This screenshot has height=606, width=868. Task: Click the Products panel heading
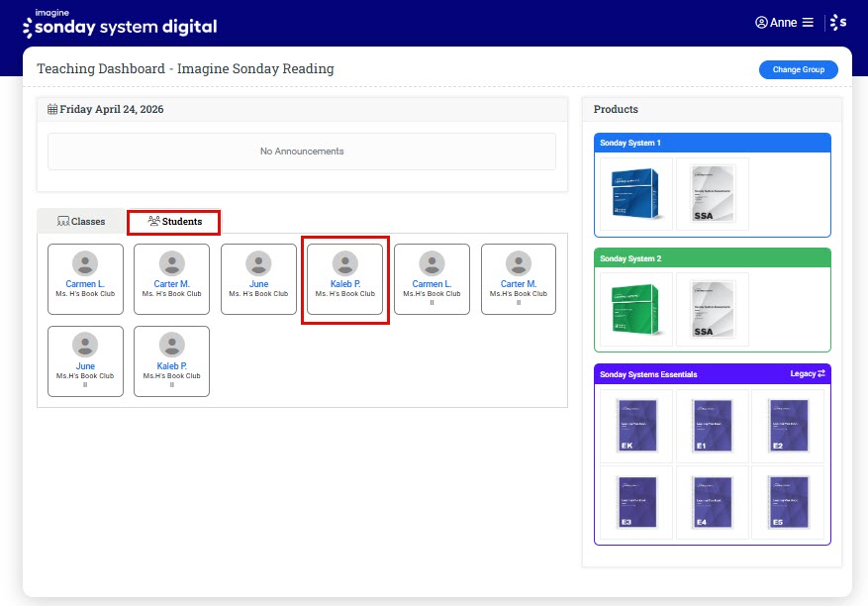616,109
